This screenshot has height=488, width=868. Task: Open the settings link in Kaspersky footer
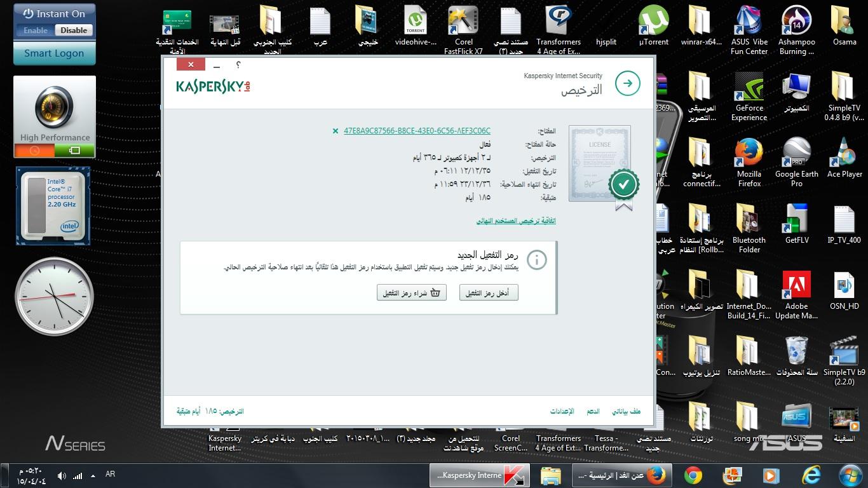(562, 412)
